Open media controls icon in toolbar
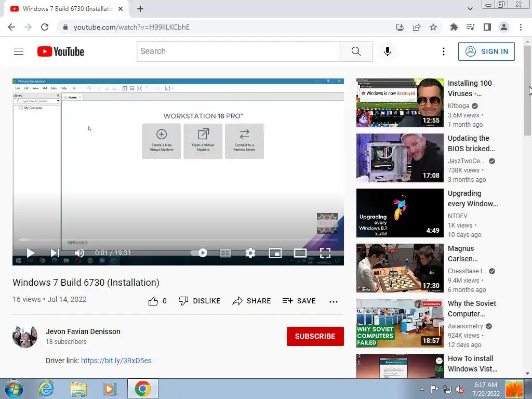The image size is (532, 399). coord(471,27)
